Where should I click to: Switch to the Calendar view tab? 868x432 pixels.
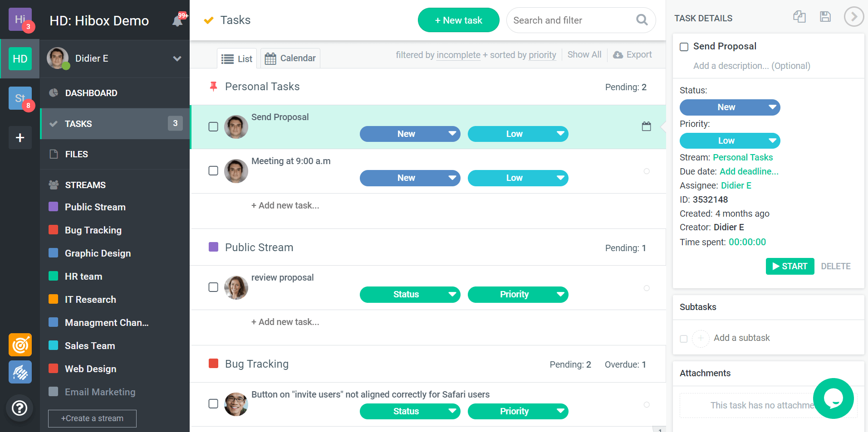[290, 58]
